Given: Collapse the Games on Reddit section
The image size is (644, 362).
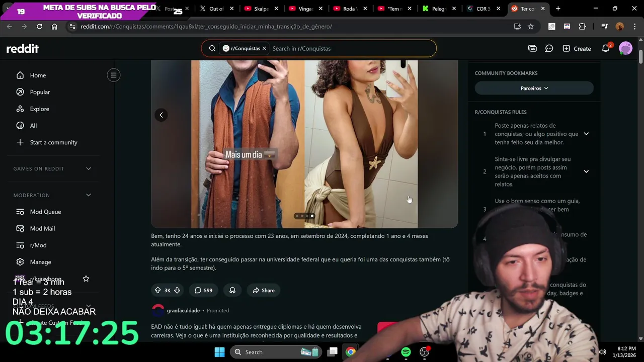Looking at the screenshot, I should pyautogui.click(x=89, y=168).
